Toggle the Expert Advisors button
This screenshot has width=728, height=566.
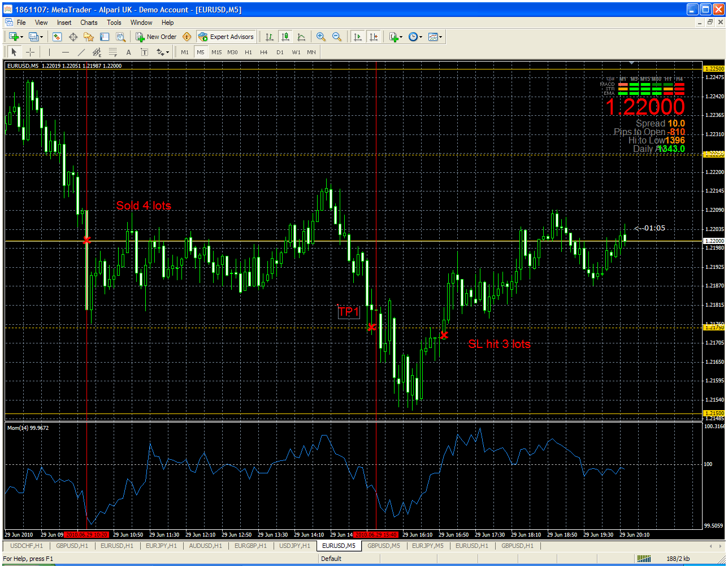coord(226,37)
